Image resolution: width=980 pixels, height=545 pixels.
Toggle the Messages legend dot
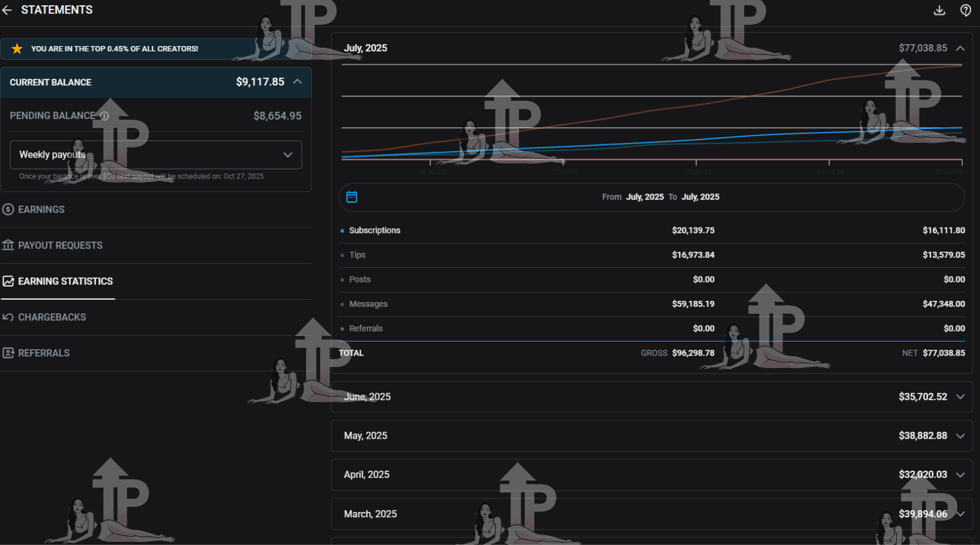click(x=343, y=304)
